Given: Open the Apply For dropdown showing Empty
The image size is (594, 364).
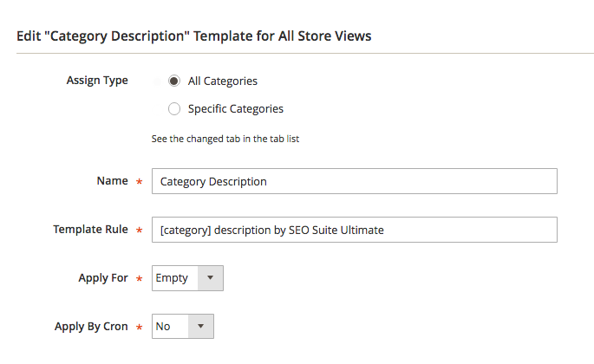Looking at the screenshot, I should click(177, 278).
